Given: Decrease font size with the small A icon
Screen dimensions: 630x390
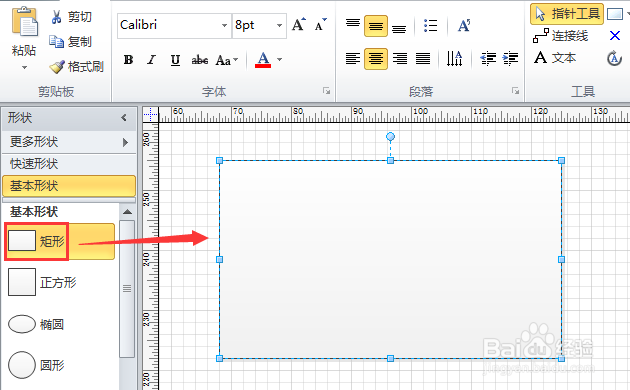Looking at the screenshot, I should pos(320,25).
